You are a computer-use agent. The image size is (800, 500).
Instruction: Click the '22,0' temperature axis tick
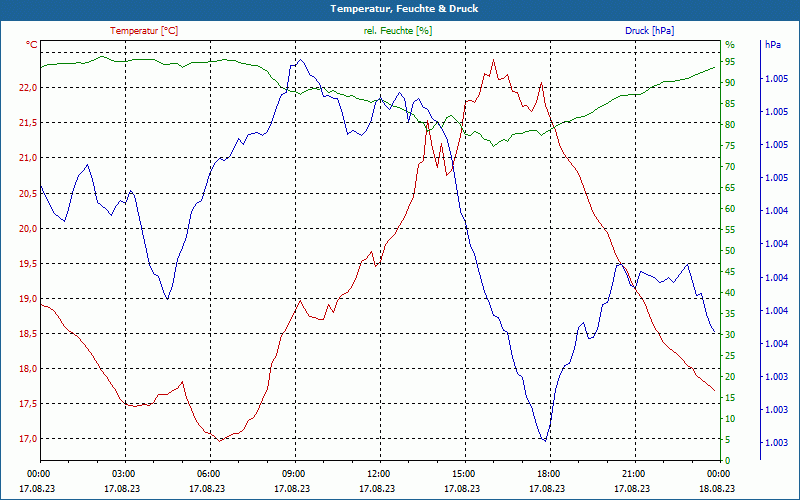coord(28,88)
